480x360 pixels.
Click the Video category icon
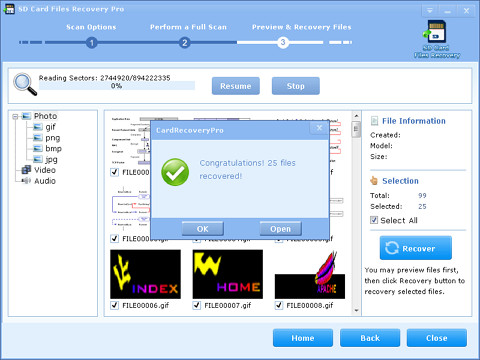click(x=26, y=170)
